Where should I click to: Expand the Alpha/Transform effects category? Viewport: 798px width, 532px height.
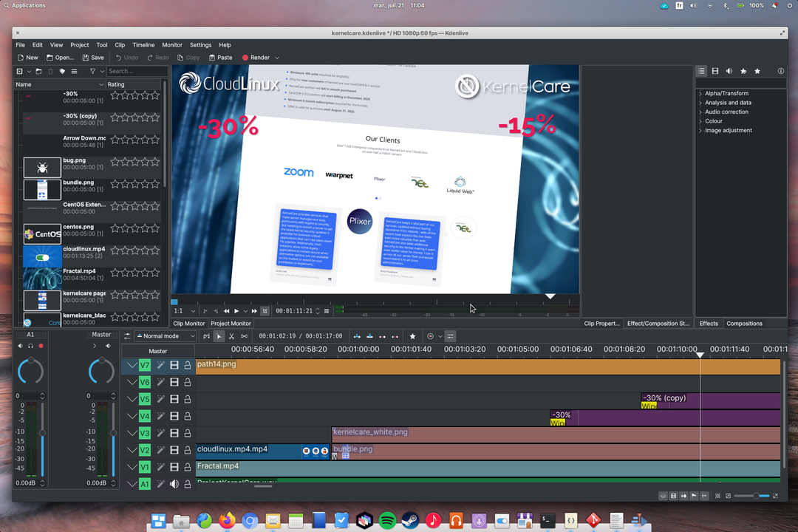click(x=700, y=94)
